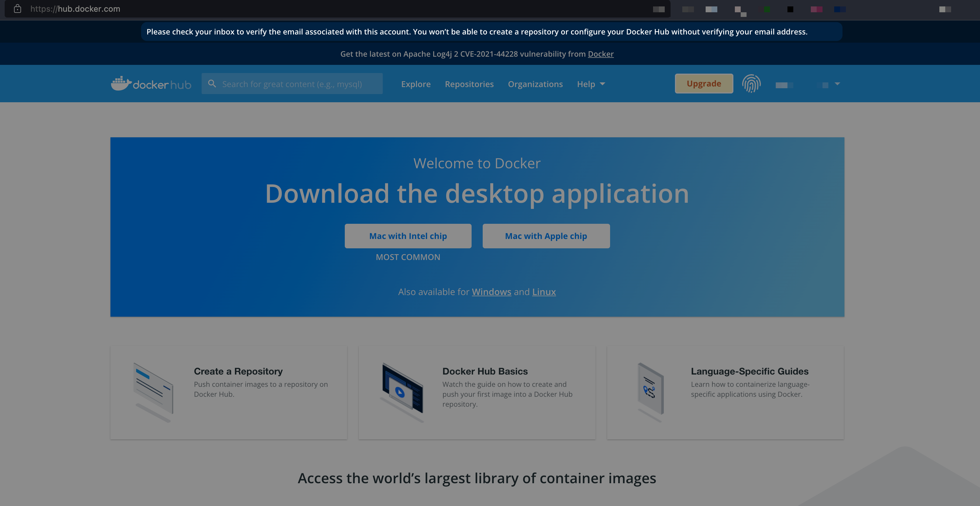Focus the search for great content field

297,84
